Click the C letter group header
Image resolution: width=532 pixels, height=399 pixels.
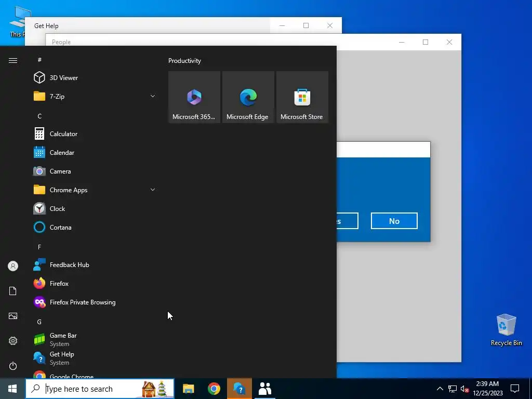pos(39,116)
